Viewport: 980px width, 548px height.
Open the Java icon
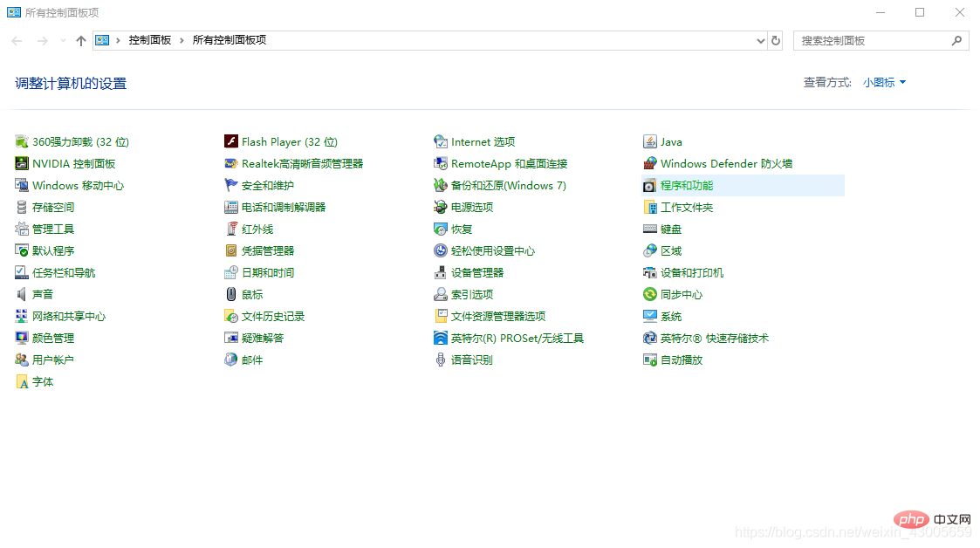[649, 142]
